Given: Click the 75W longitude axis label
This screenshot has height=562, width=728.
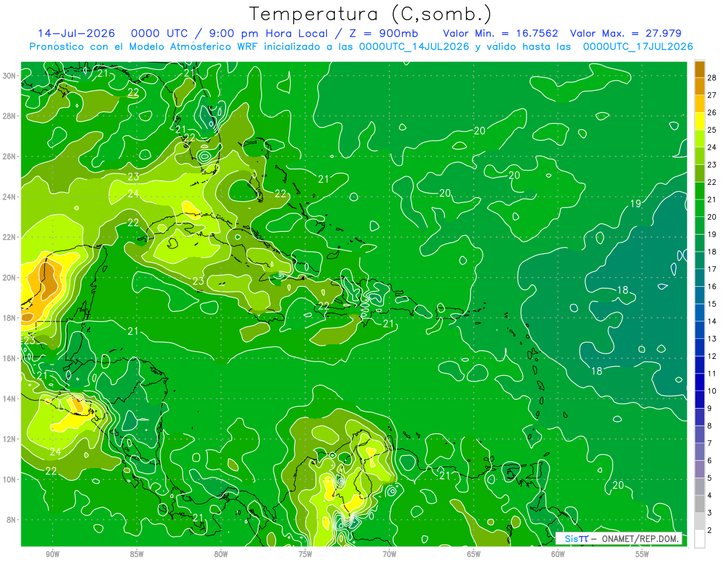Looking at the screenshot, I should pos(305,554).
